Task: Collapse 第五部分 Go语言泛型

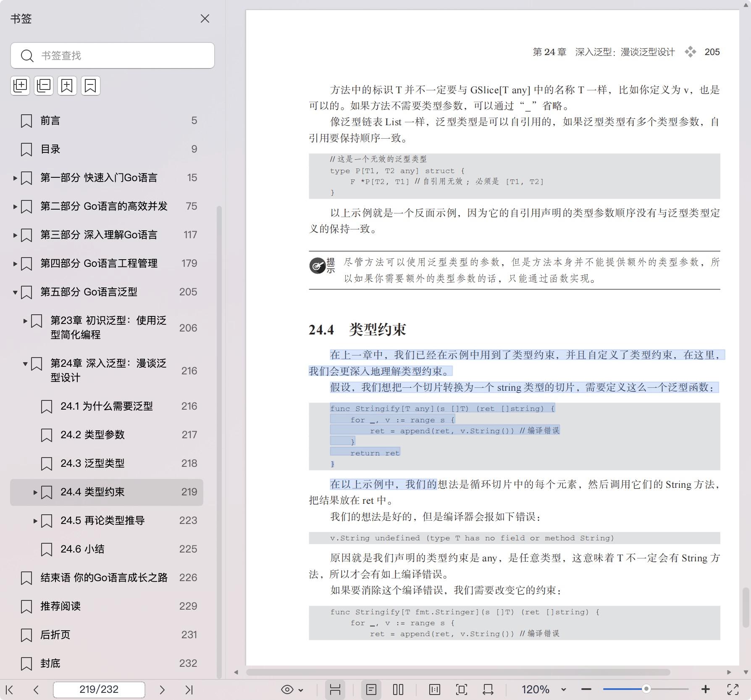Action: pos(15,292)
